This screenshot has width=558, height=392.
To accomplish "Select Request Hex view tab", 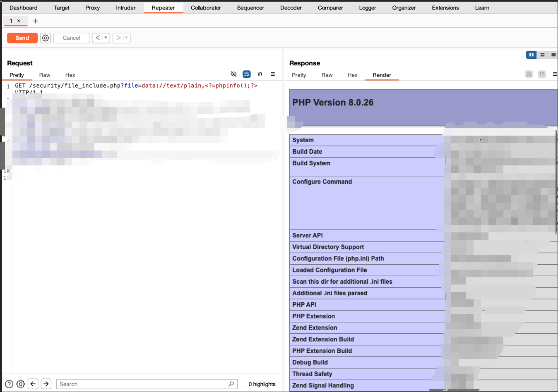I will pyautogui.click(x=70, y=75).
